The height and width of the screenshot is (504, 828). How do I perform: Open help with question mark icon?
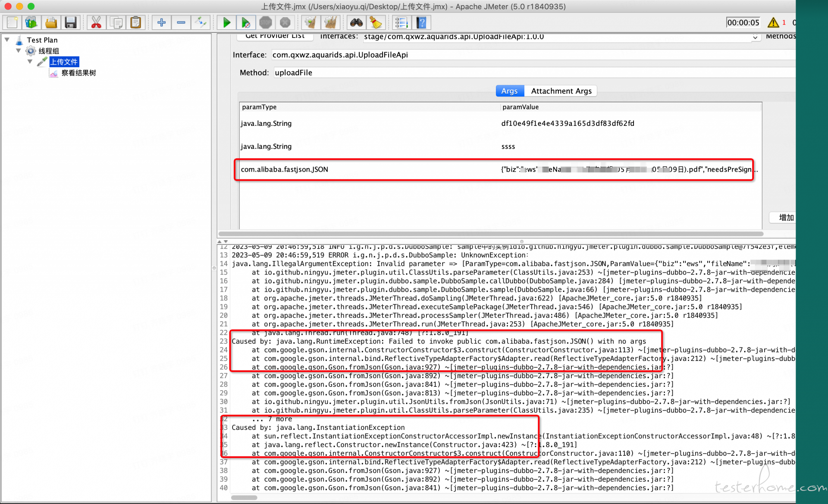(421, 22)
